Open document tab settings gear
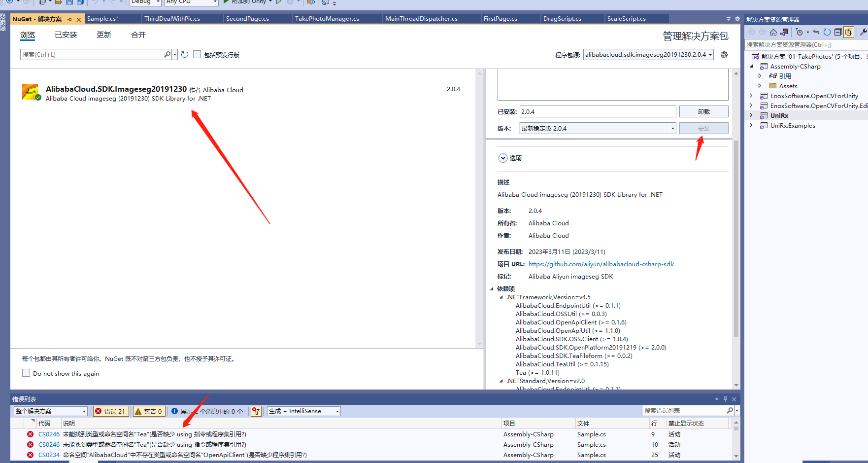The width and height of the screenshot is (868, 463). click(x=737, y=19)
